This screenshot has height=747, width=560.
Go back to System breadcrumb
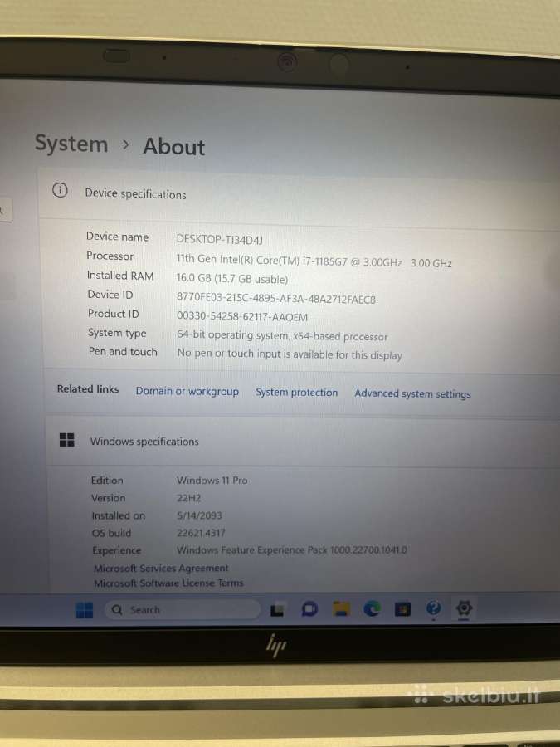pyautogui.click(x=71, y=144)
